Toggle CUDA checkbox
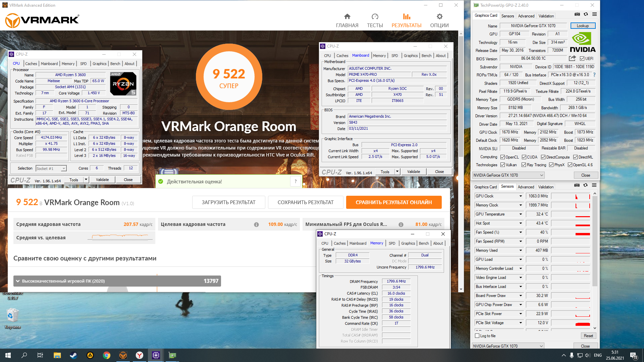This screenshot has height=362, width=644. click(x=524, y=157)
